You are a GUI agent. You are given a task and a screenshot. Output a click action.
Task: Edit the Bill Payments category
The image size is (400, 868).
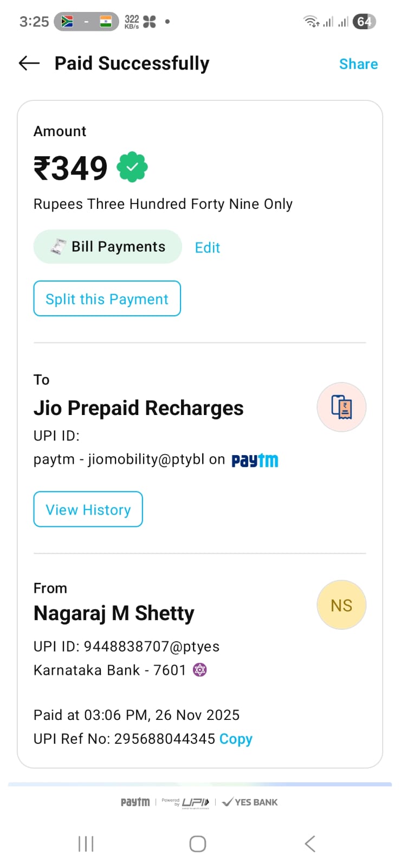208,248
